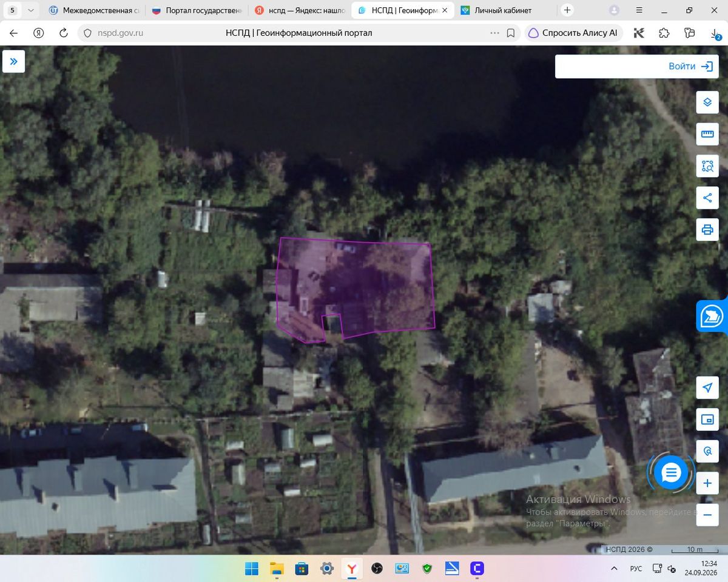Image resolution: width=728 pixels, height=582 pixels.
Task: Open browser downloads
Action: [x=715, y=34]
